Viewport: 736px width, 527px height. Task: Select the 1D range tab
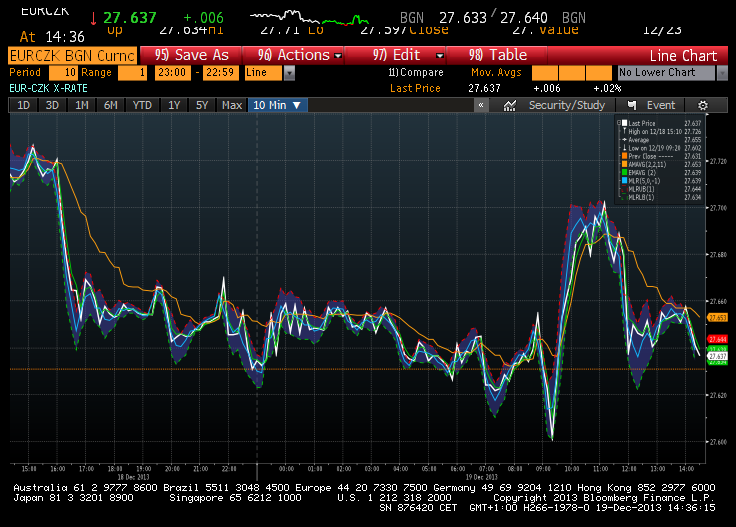coord(23,105)
